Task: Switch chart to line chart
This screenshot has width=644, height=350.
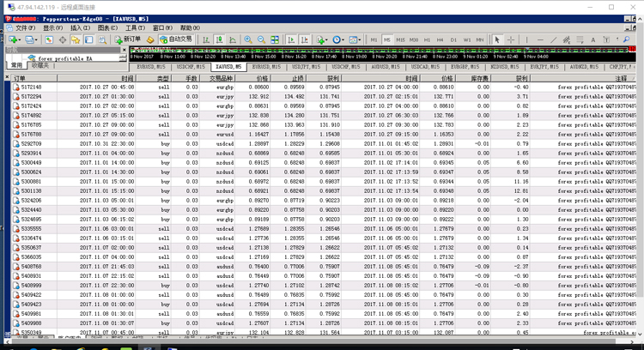Action: click(x=233, y=39)
